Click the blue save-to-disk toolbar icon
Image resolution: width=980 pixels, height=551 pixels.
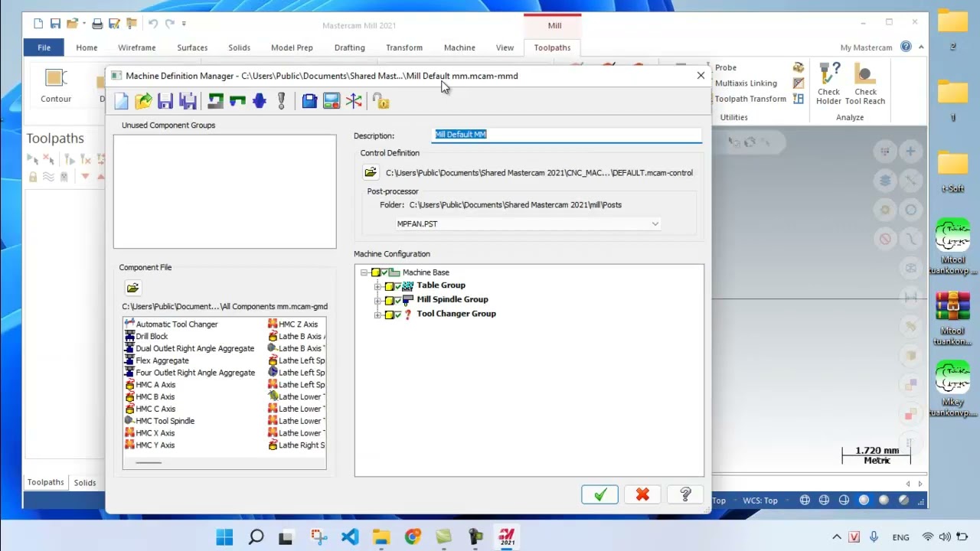pyautogui.click(x=309, y=101)
